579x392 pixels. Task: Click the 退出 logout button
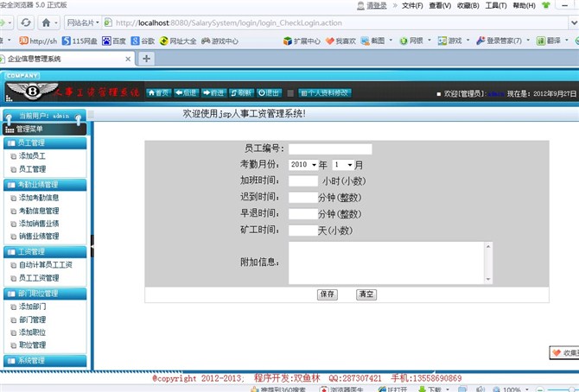[269, 92]
